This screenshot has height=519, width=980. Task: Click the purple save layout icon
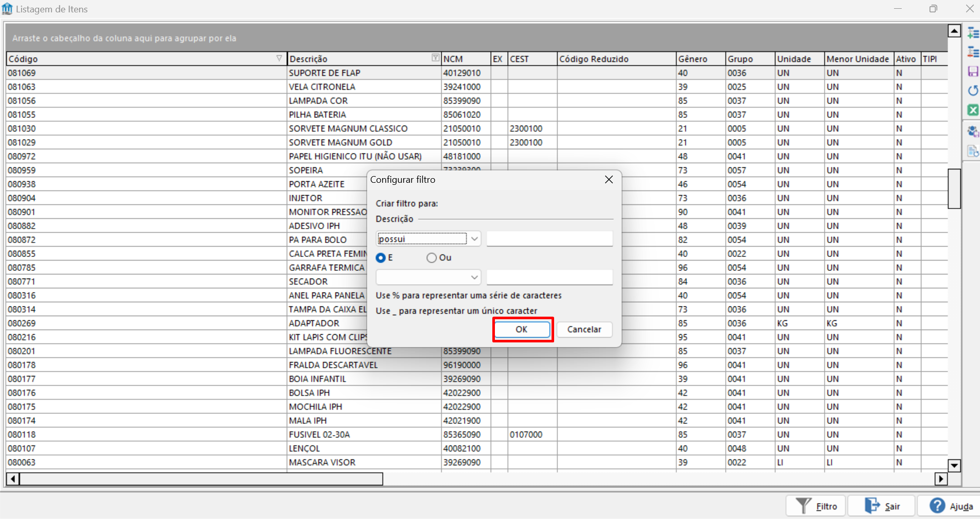pyautogui.click(x=973, y=71)
